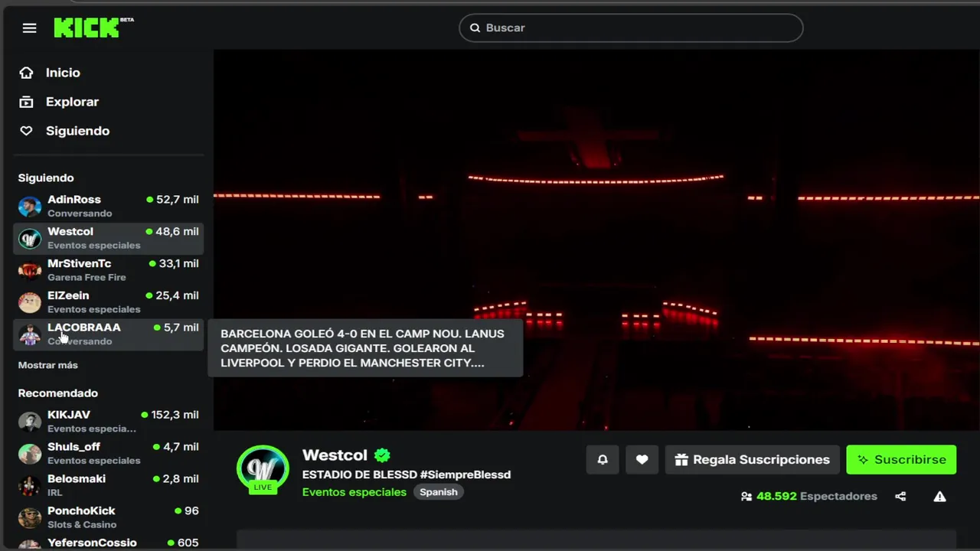Open Belosmaki channel
980x551 pixels.
point(109,486)
